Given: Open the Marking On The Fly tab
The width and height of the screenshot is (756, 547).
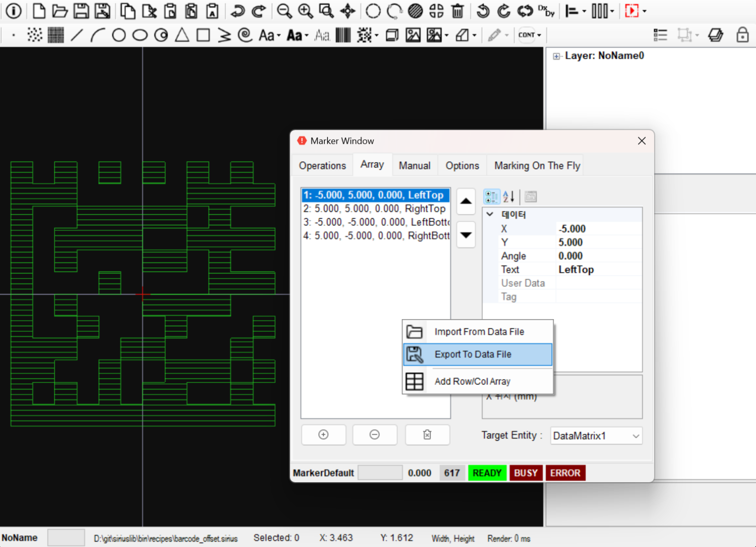Looking at the screenshot, I should (x=537, y=166).
